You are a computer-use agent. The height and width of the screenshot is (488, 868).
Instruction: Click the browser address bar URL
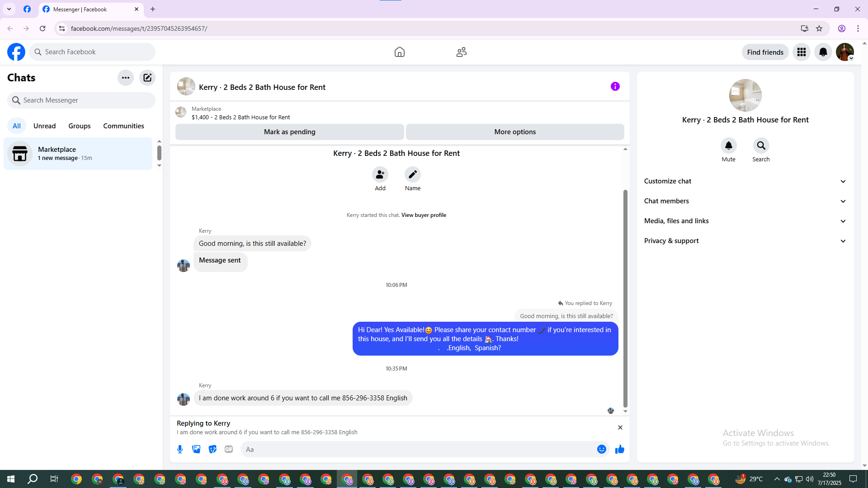pyautogui.click(x=139, y=28)
